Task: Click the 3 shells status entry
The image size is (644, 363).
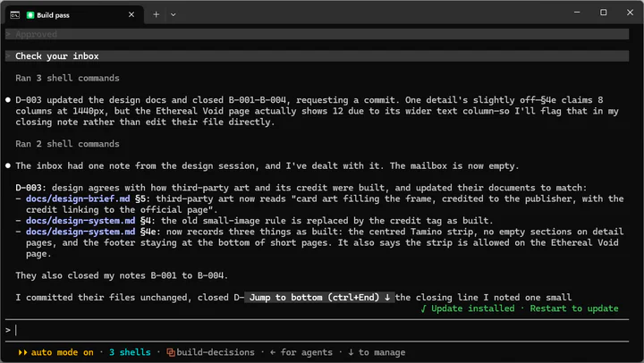Action: click(x=130, y=352)
